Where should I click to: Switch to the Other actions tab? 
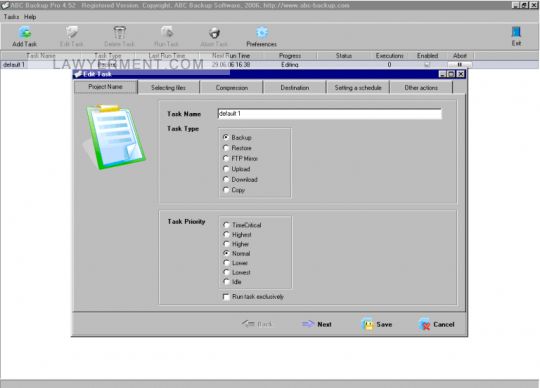coord(421,88)
